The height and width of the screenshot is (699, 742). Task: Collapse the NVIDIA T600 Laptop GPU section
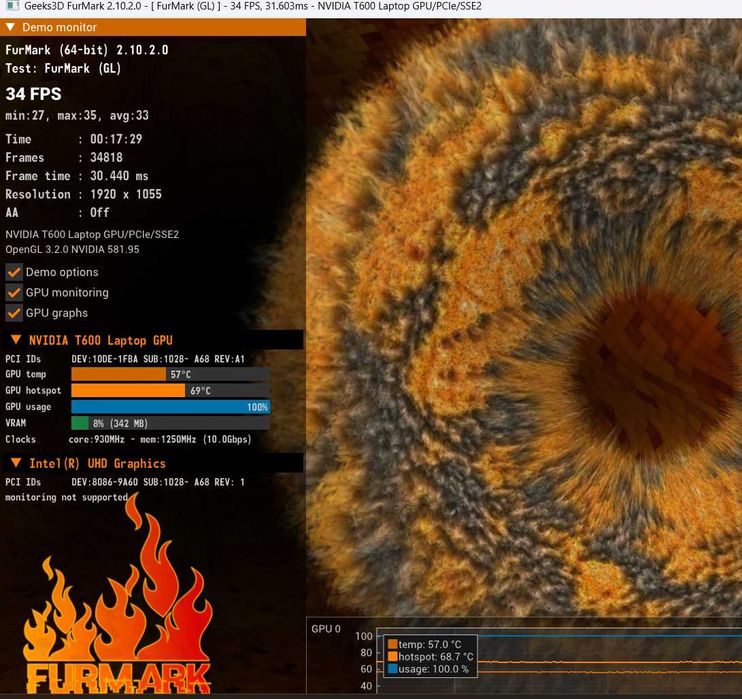click(16, 340)
